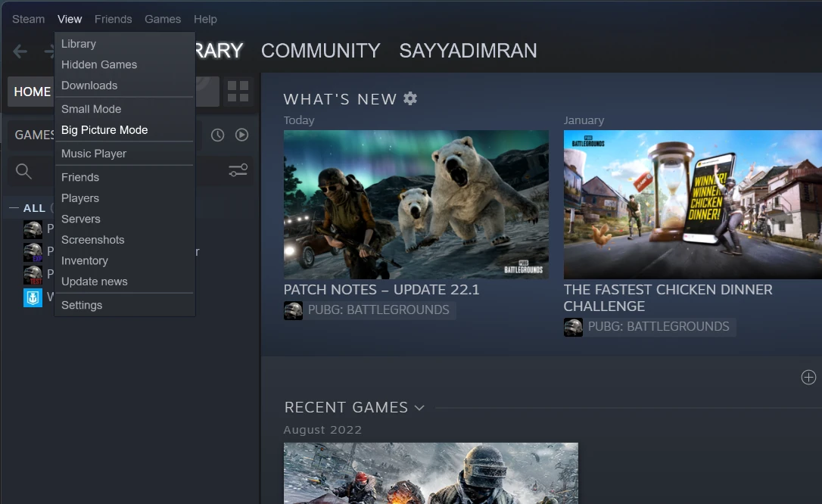822x504 pixels.
Task: Expand the Recent Games chevron
Action: pyautogui.click(x=420, y=407)
